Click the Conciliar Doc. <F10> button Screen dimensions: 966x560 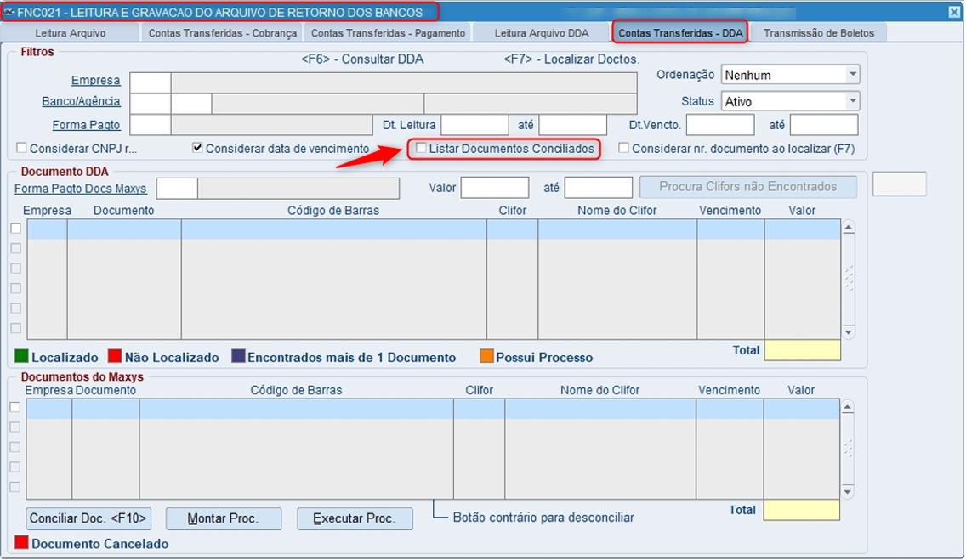tap(88, 518)
